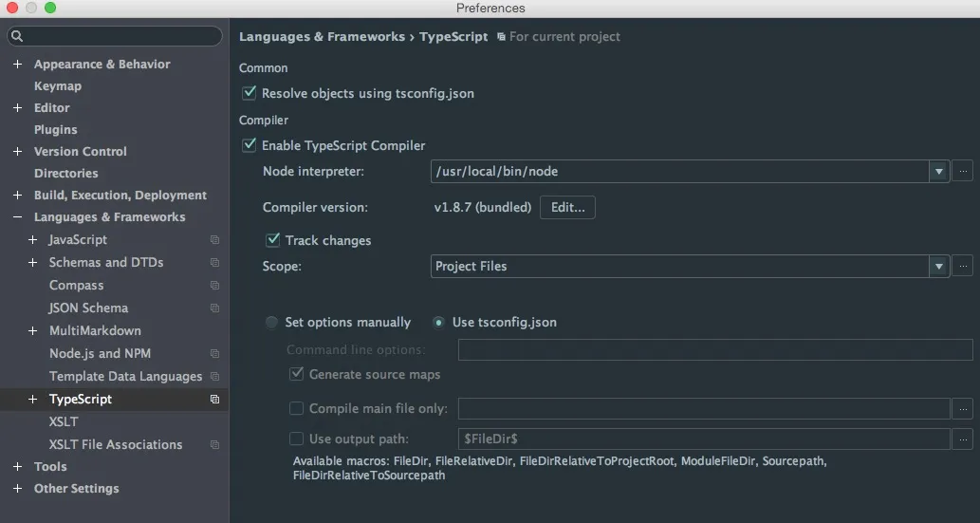Open the Node interpreter dropdown
Image resolution: width=980 pixels, height=523 pixels.
[x=938, y=172]
